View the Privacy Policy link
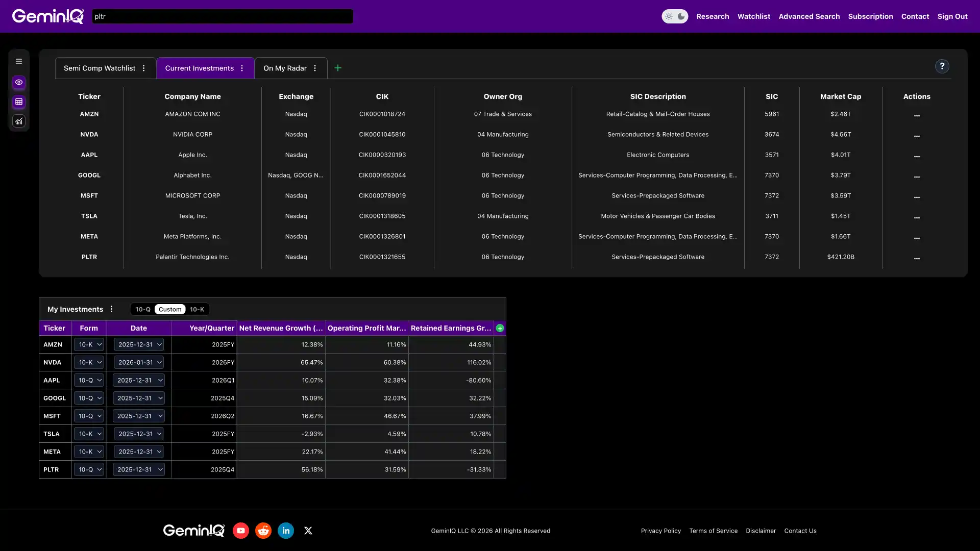980x551 pixels. (660, 531)
